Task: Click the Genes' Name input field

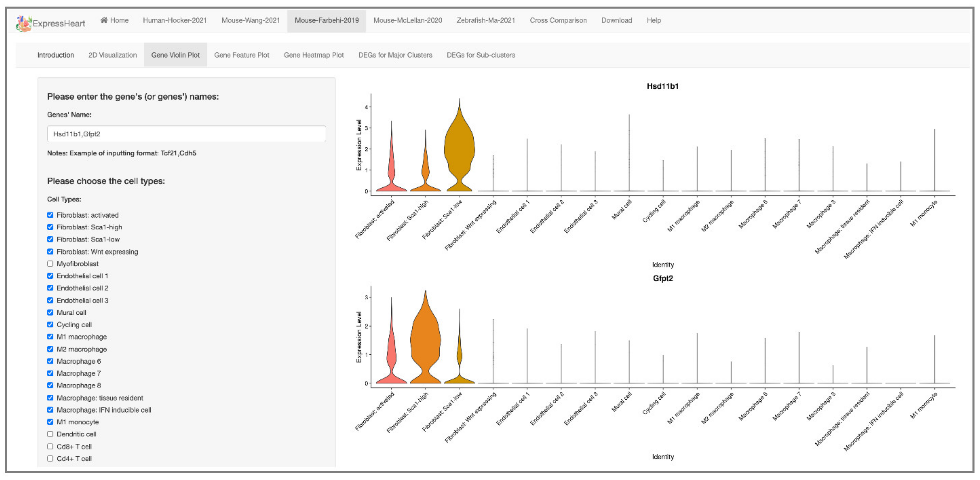Action: 186,134
